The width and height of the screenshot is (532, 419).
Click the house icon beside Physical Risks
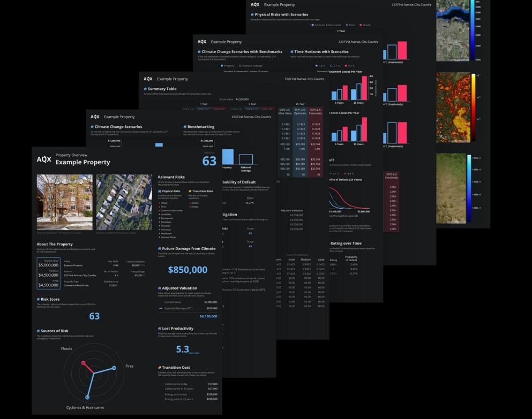[160, 191]
